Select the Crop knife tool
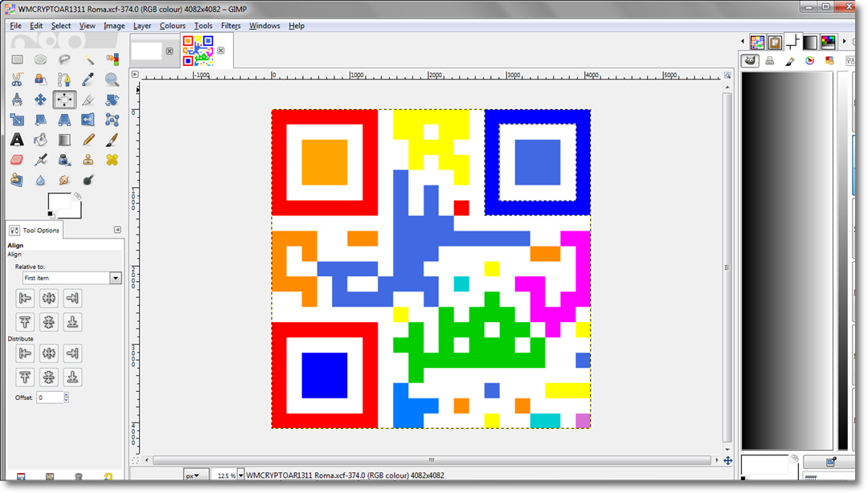This screenshot has width=868, height=494. point(88,100)
